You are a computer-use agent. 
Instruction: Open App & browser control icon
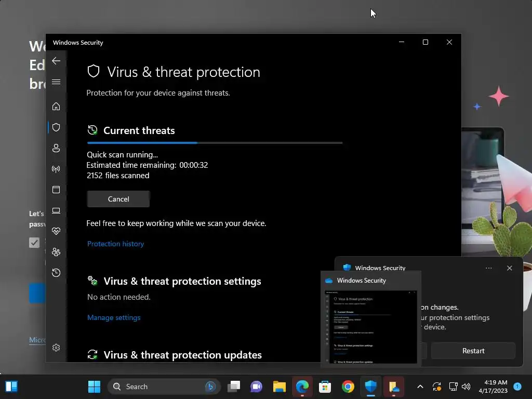point(56,190)
